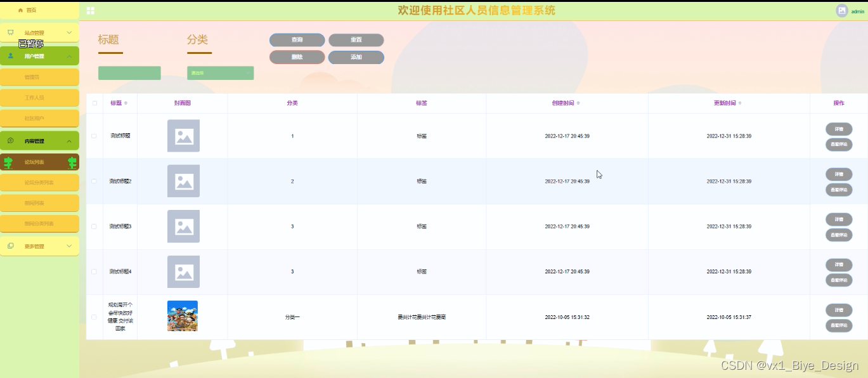Click 查看评论 for the 测试标题4 row
868x378 pixels.
click(x=839, y=280)
